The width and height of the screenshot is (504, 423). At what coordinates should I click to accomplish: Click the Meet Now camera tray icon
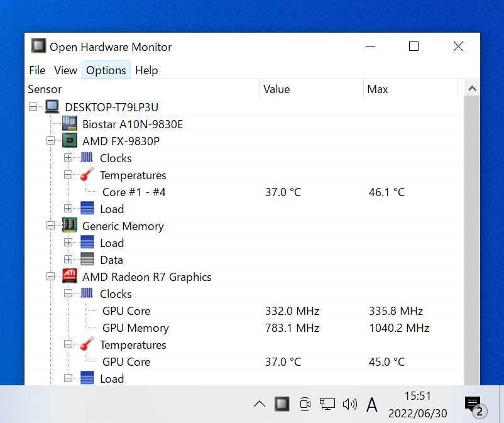pyautogui.click(x=305, y=404)
